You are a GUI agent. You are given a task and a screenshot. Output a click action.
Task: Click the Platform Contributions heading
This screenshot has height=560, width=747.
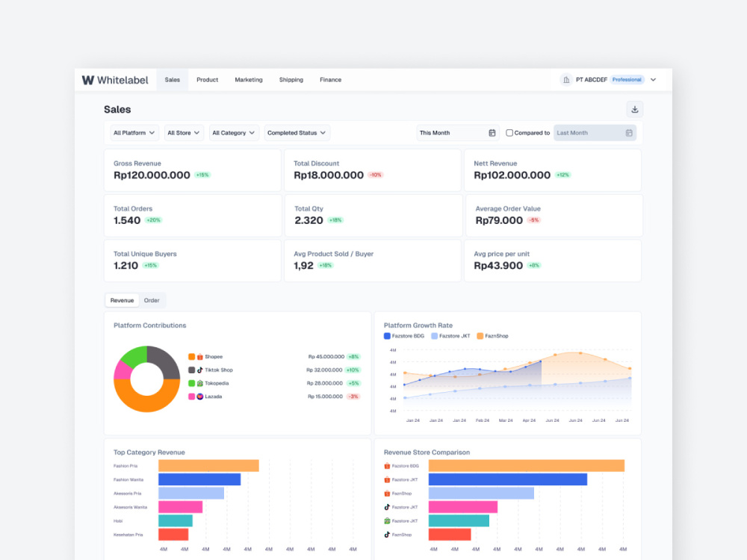click(149, 326)
